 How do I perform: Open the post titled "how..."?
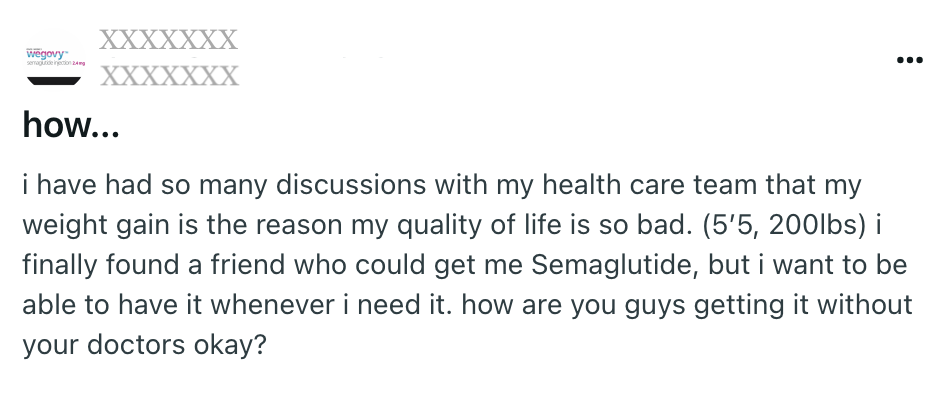click(71, 124)
